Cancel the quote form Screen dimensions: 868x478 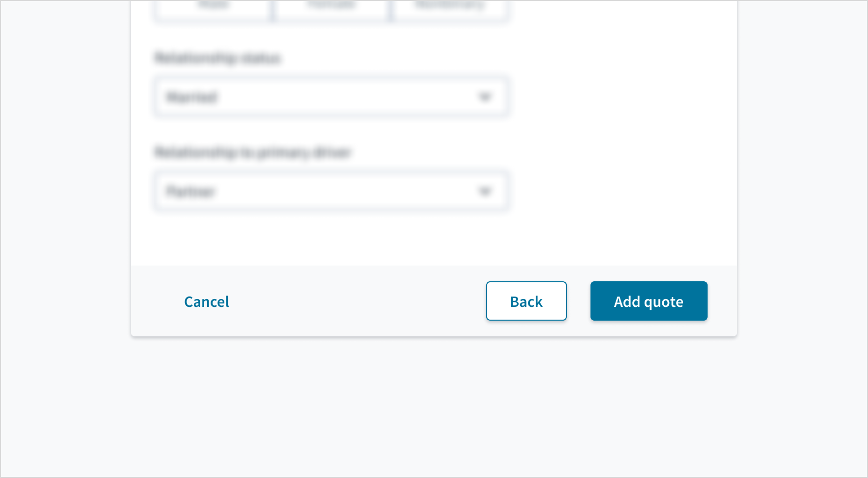[x=207, y=301]
